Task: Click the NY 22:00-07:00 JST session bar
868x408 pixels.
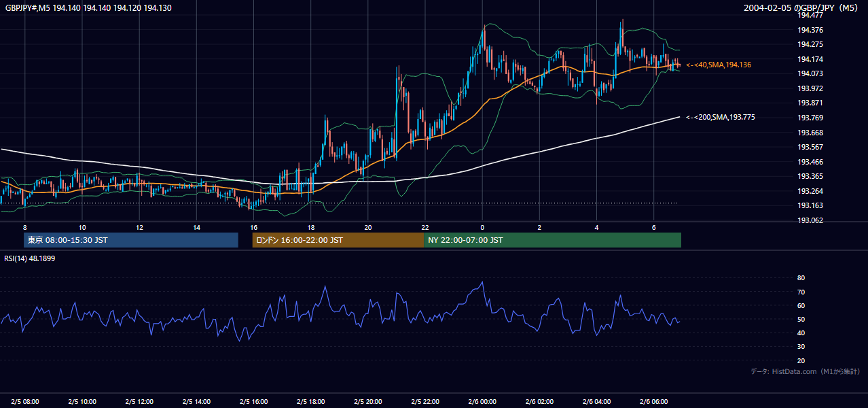Action: tap(552, 240)
